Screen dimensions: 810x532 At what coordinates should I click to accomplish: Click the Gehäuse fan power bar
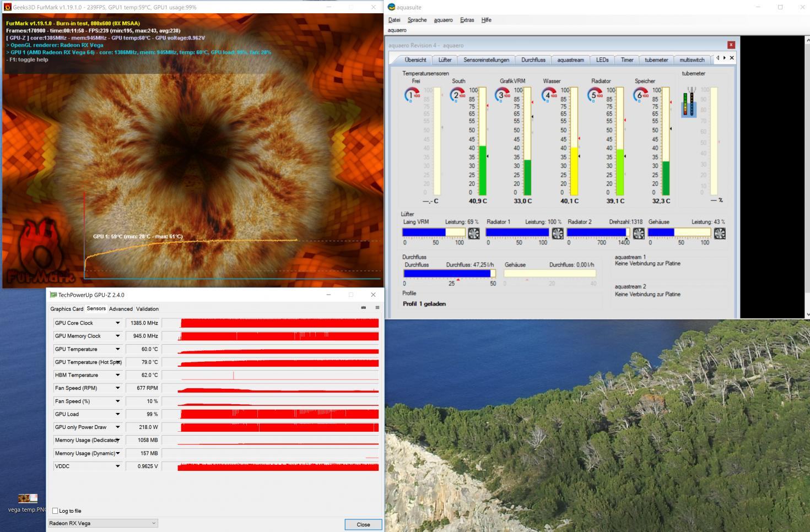(679, 232)
